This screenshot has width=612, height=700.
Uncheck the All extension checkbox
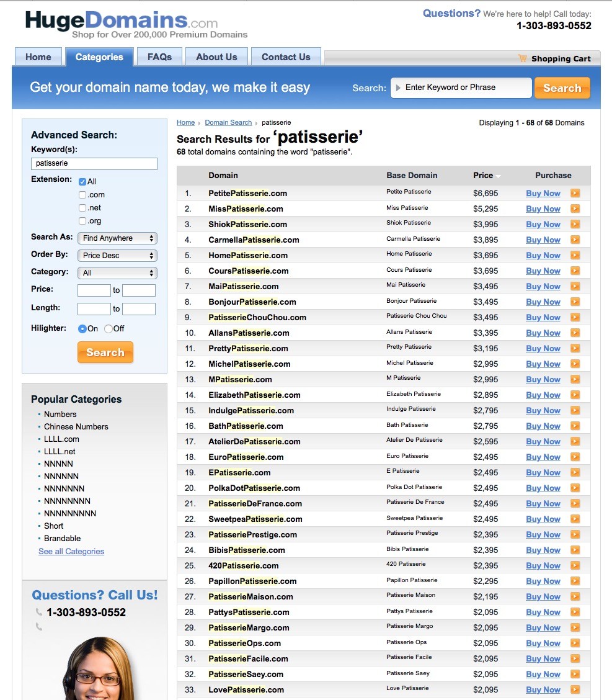point(82,182)
